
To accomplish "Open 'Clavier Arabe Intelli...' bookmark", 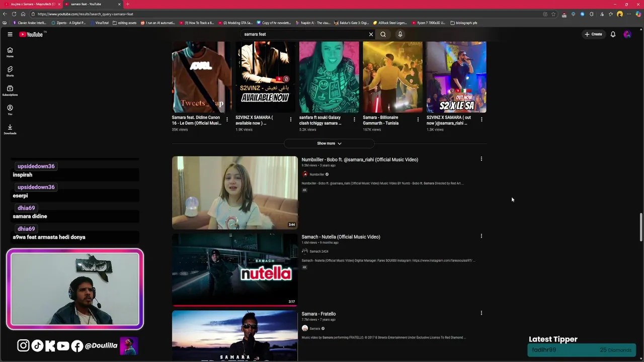I will click(30, 23).
